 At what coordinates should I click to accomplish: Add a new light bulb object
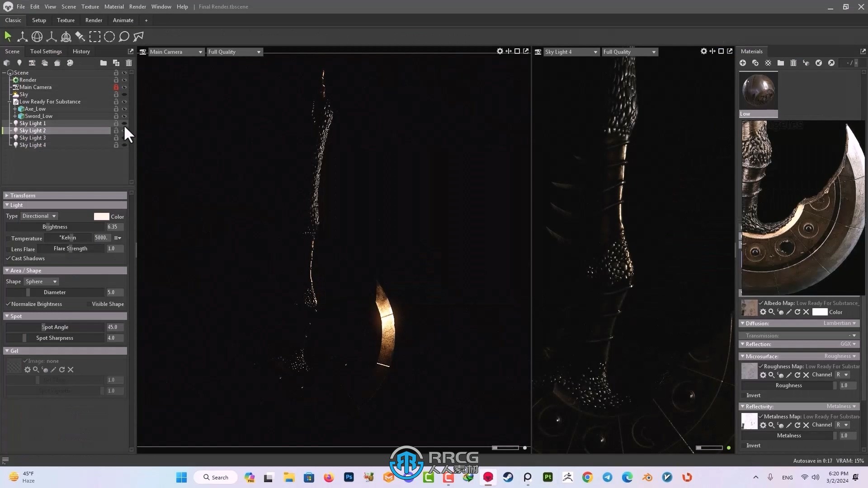pyautogui.click(x=19, y=63)
